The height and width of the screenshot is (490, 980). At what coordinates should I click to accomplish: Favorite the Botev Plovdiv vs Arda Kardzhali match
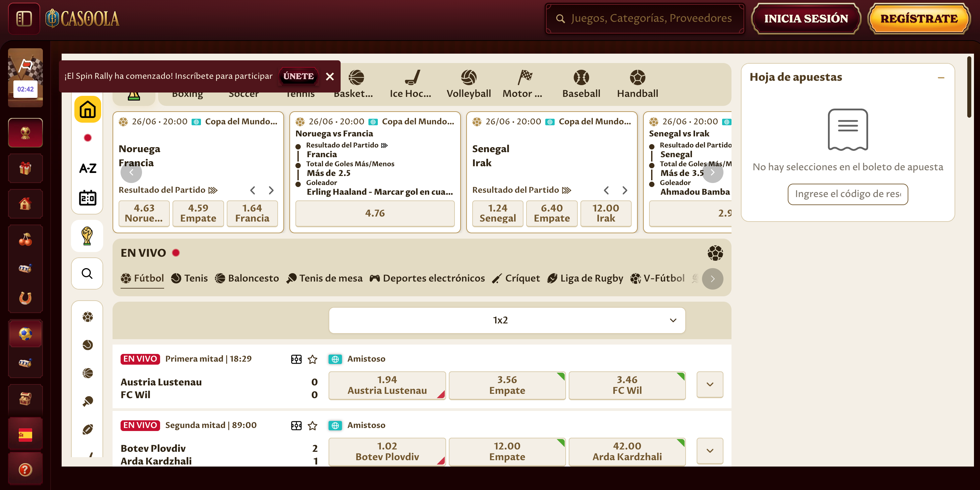tap(313, 425)
